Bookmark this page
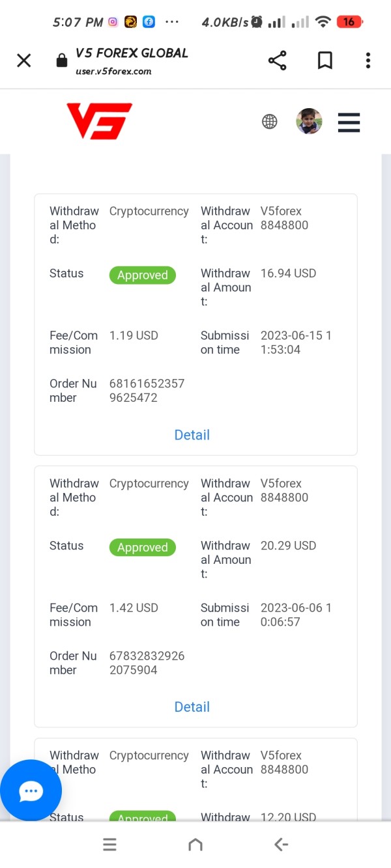Image resolution: width=391 pixels, height=868 pixels. [x=325, y=61]
